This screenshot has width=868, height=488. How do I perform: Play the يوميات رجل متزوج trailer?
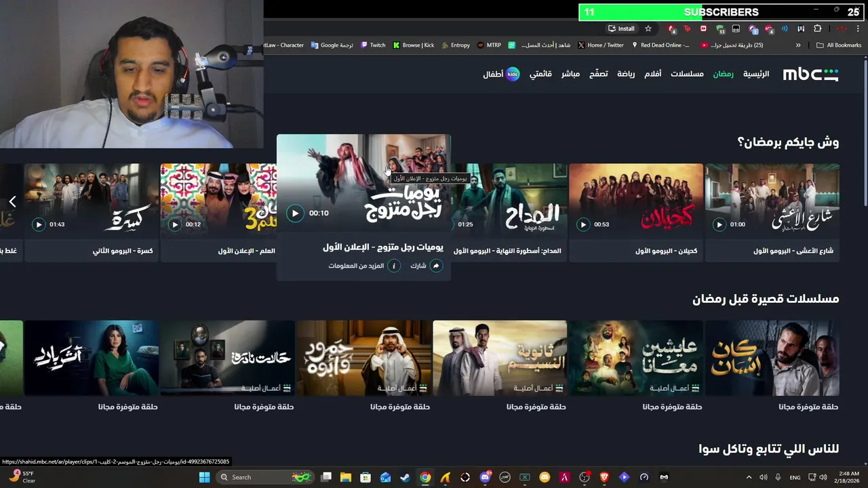point(294,213)
